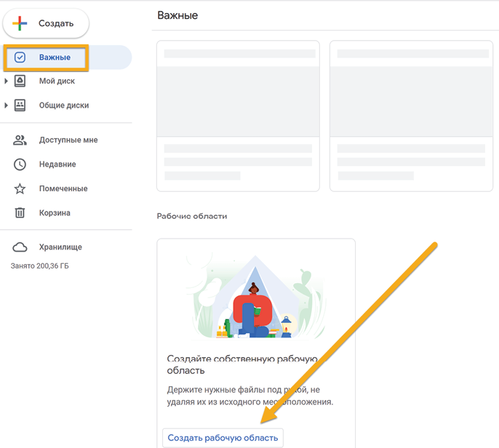Open the Недавние text label in sidebar

(x=57, y=164)
